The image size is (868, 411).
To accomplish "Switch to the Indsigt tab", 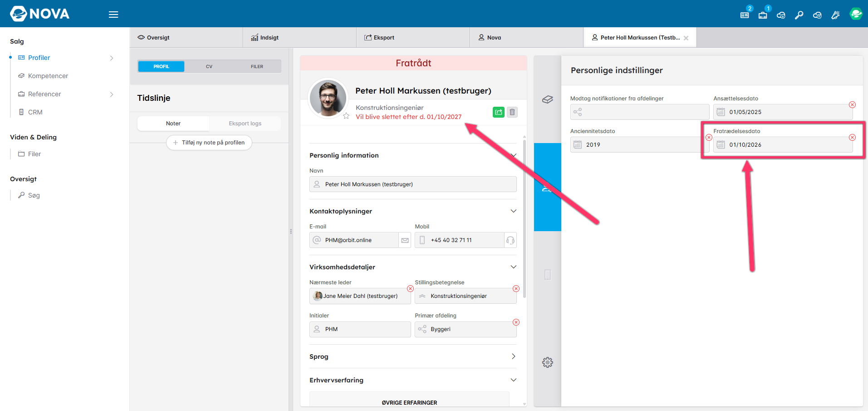I will [x=299, y=38].
